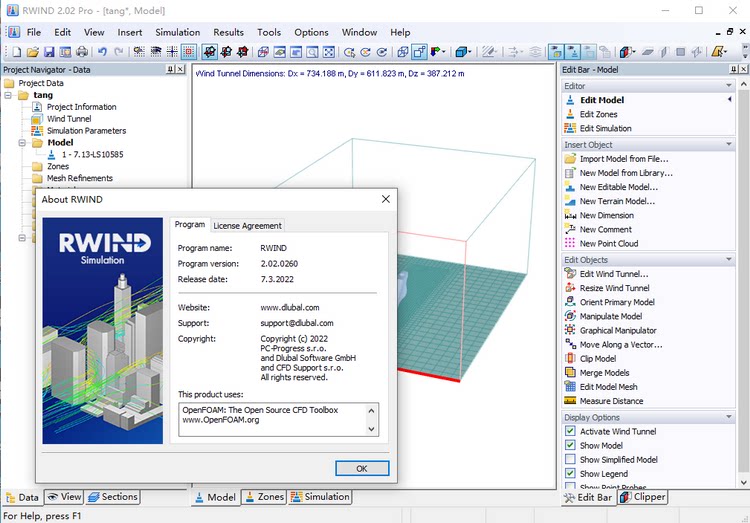Toggle Show Legend checkbox
Image resolution: width=750 pixels, height=523 pixels.
pyautogui.click(x=570, y=473)
